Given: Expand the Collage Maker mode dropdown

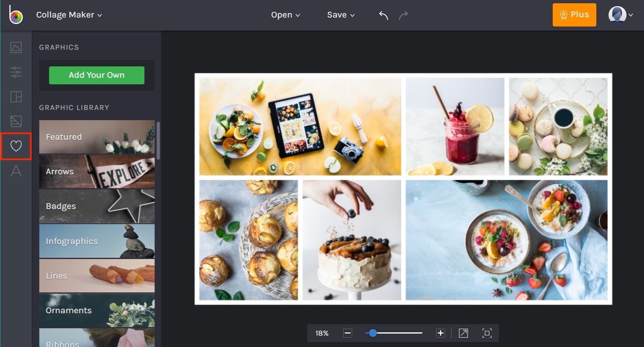Looking at the screenshot, I should tap(69, 15).
